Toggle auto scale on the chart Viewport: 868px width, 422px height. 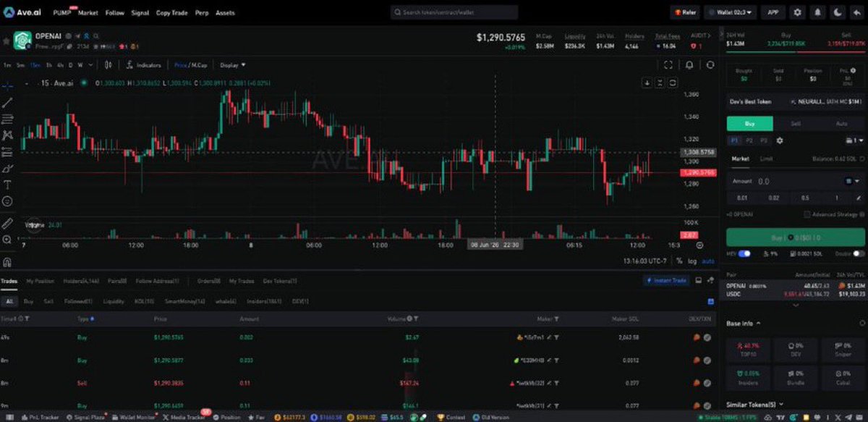pyautogui.click(x=708, y=261)
